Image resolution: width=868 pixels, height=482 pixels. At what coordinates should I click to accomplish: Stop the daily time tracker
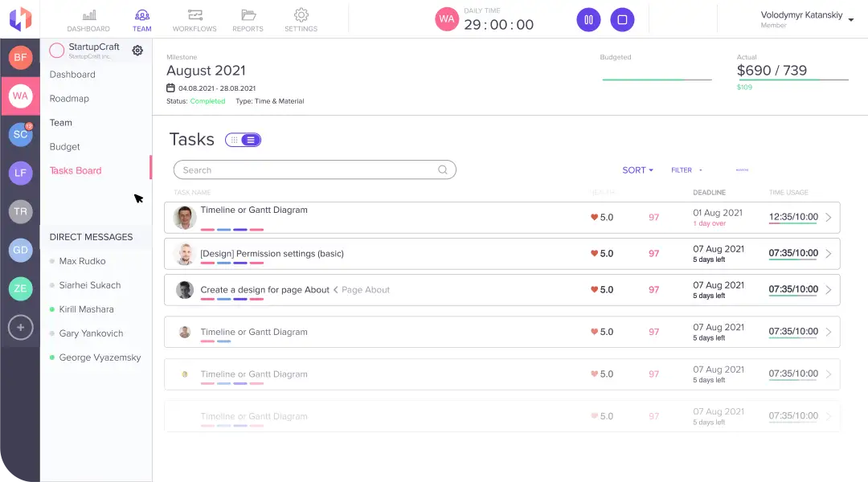[622, 19]
